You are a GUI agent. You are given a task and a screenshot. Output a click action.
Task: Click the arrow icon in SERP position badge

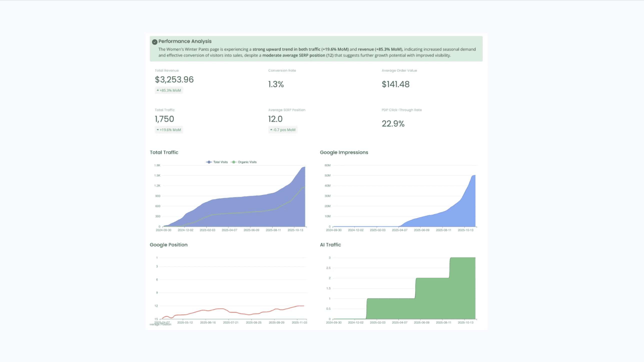[x=271, y=130]
